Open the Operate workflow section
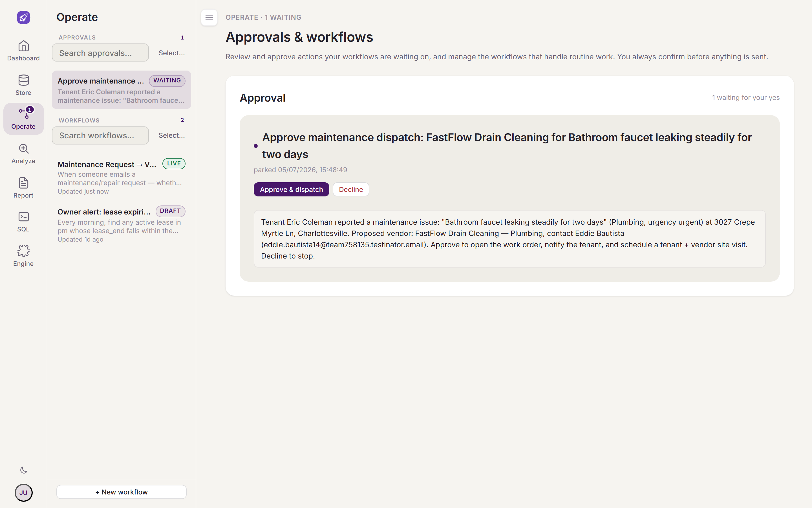Image resolution: width=812 pixels, height=508 pixels. click(x=23, y=119)
